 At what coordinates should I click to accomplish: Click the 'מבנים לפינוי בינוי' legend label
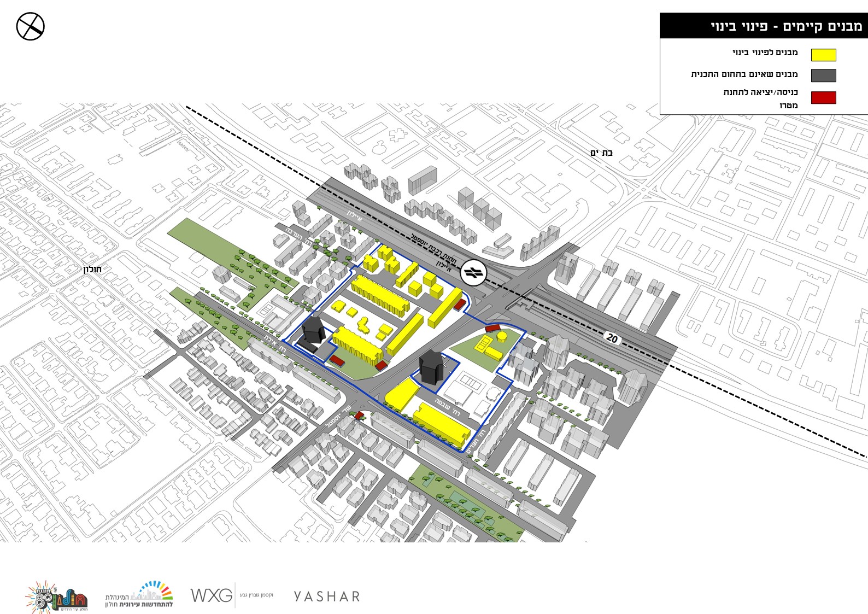pyautogui.click(x=765, y=52)
